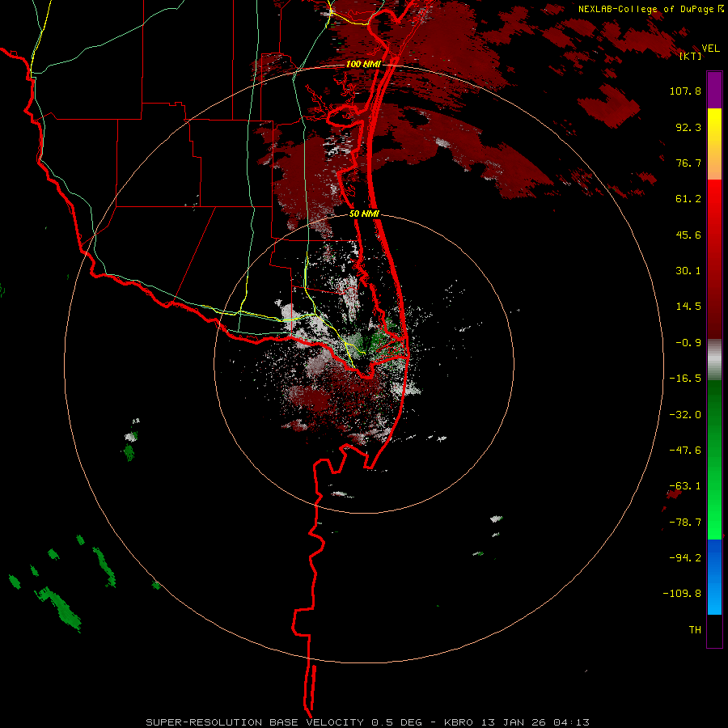
Task: Click the 30.1 velocity scale value
Action: click(688, 271)
